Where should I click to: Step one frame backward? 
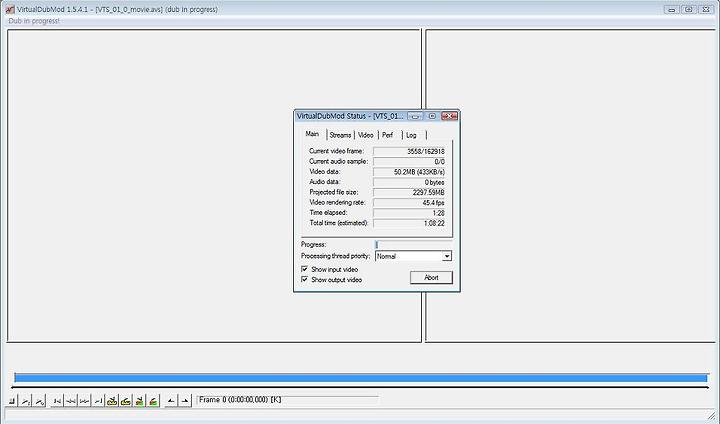click(x=71, y=401)
